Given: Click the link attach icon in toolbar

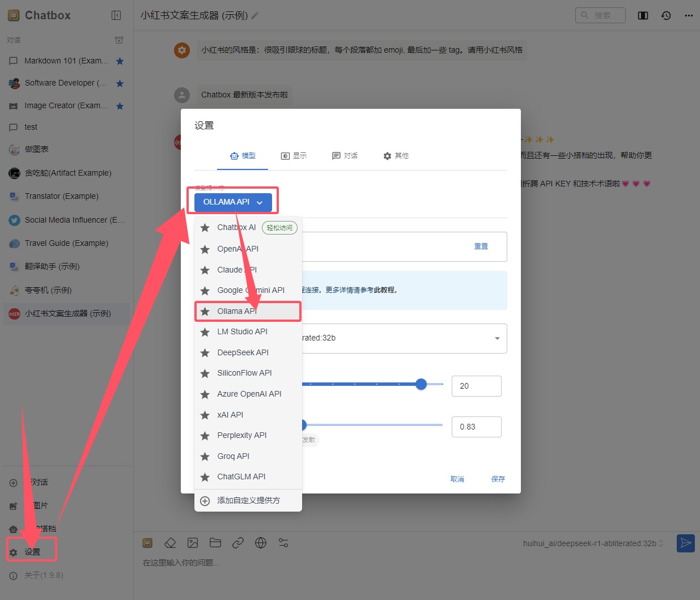Looking at the screenshot, I should [x=238, y=543].
